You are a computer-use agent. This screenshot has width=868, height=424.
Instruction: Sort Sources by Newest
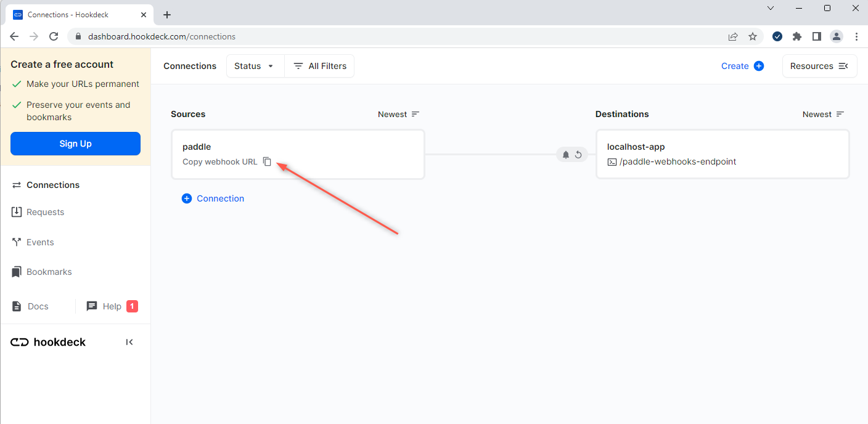(x=399, y=114)
